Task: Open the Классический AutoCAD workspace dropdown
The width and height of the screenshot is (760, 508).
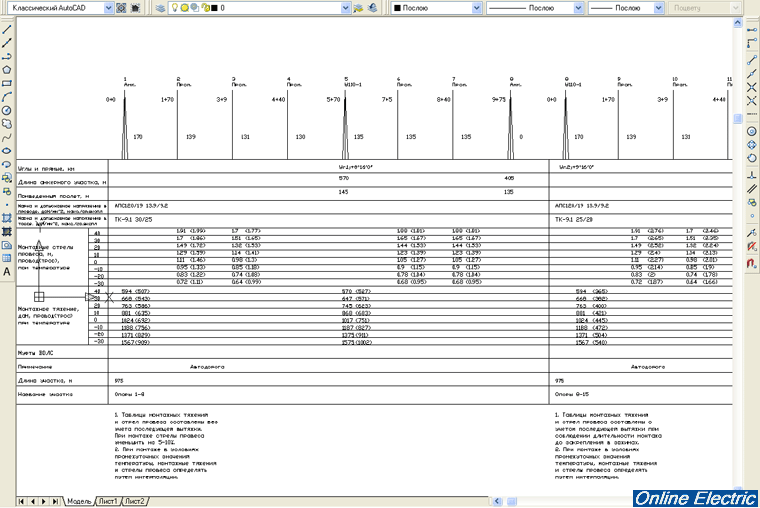Action: pyautogui.click(x=109, y=8)
